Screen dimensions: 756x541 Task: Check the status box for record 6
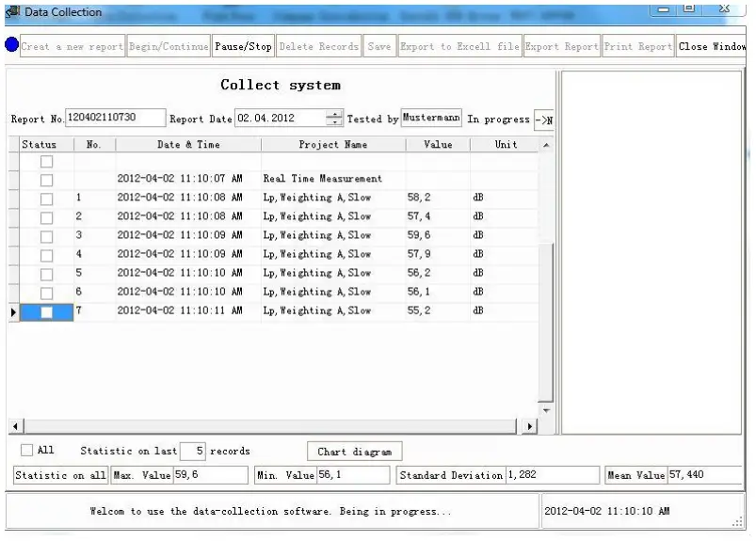click(47, 293)
